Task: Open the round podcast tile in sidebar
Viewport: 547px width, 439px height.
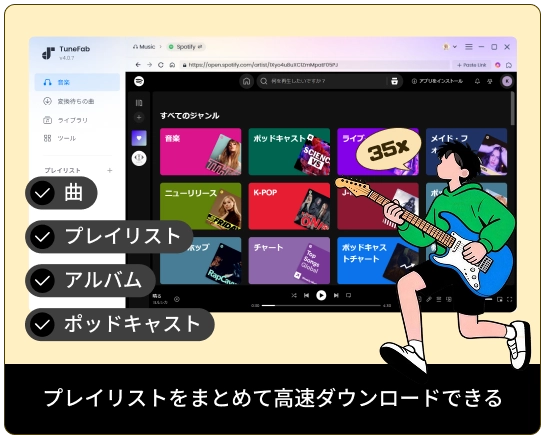Action: tap(139, 158)
